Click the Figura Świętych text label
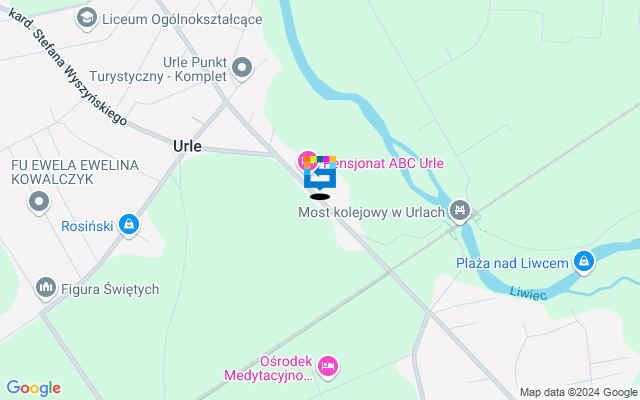 (110, 289)
